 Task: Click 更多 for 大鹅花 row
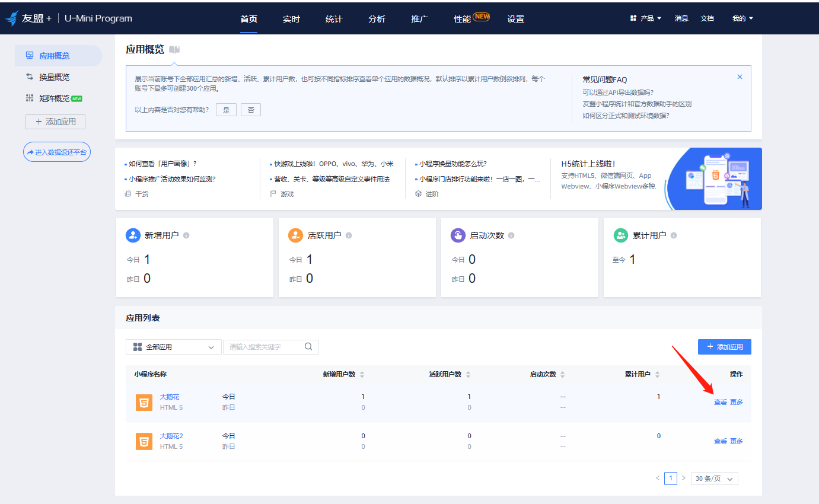coord(737,402)
